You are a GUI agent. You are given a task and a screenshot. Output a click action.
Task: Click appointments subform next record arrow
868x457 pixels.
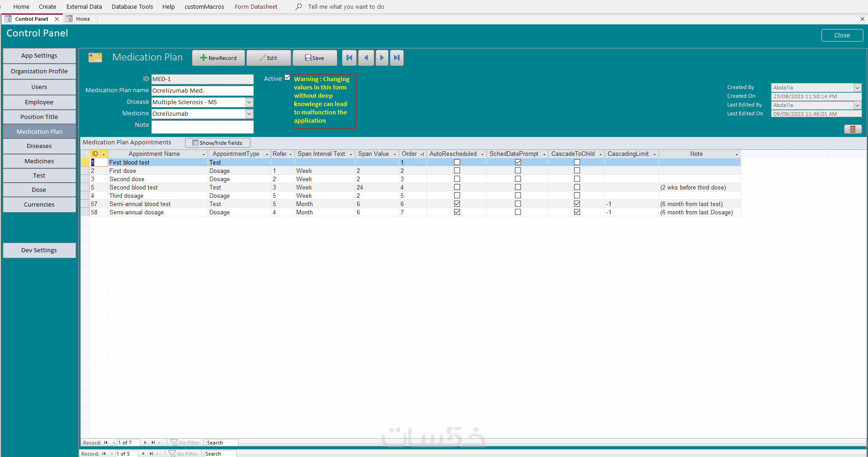(x=145, y=443)
